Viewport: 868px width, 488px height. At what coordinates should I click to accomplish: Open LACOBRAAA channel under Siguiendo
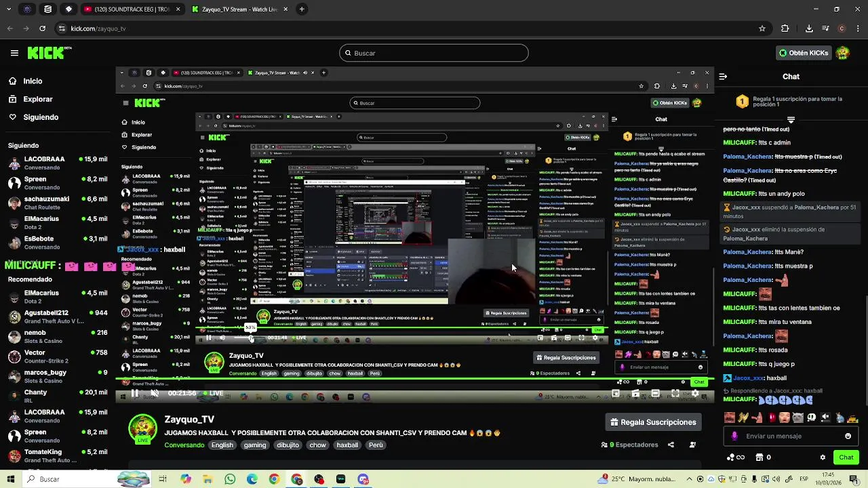coord(57,163)
